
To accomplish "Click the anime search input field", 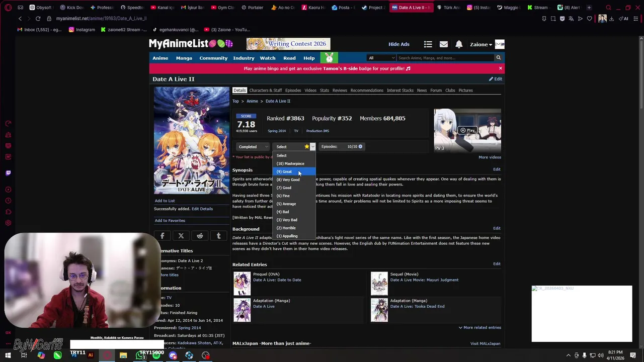I will click(x=446, y=58).
